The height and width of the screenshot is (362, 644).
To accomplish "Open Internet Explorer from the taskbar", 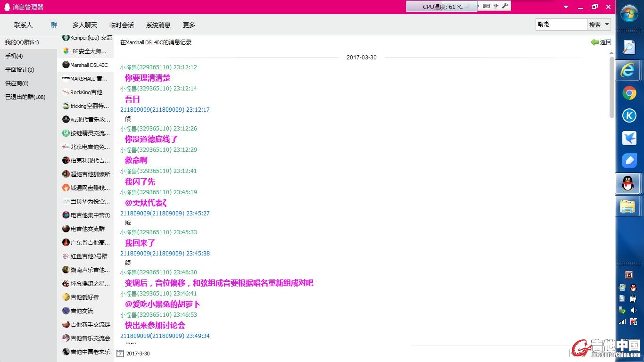I will [628, 70].
